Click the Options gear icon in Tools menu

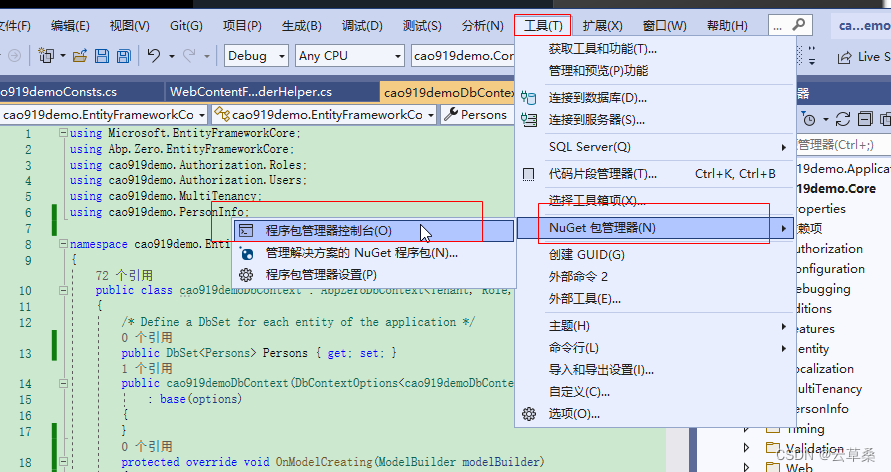(x=528, y=413)
